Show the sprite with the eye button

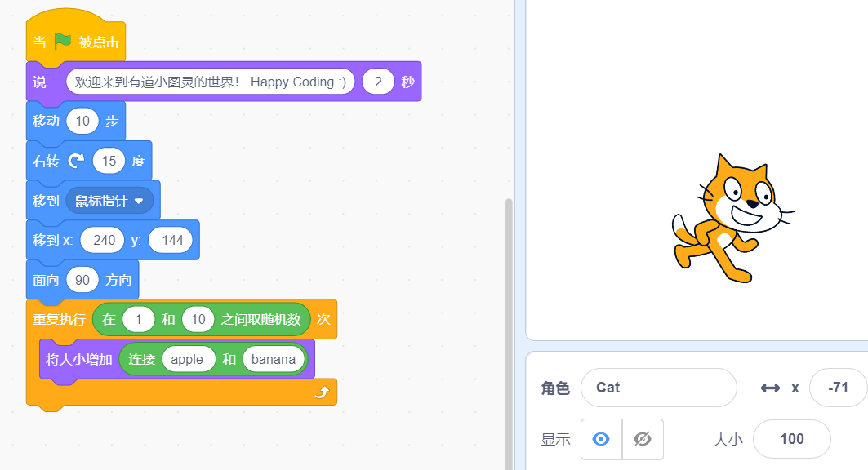(x=601, y=439)
